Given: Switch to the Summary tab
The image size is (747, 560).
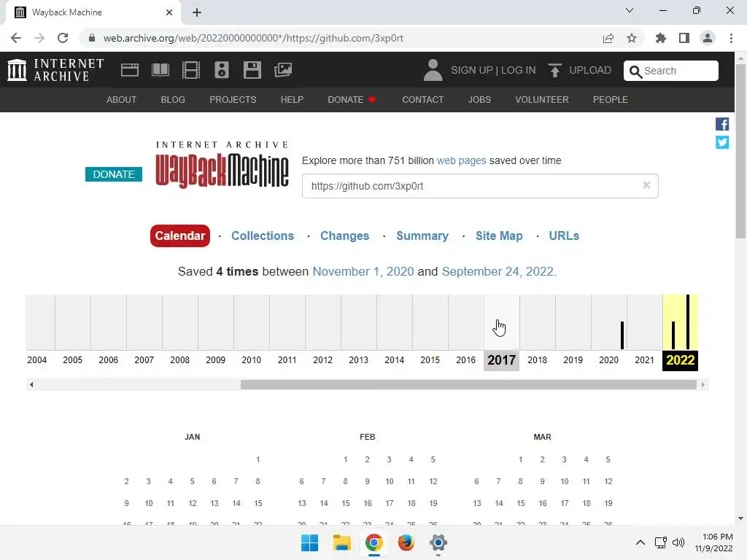Looking at the screenshot, I should tap(422, 236).
